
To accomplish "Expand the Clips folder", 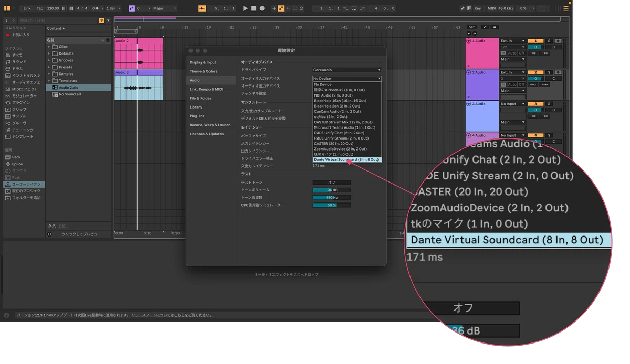I will [x=49, y=47].
